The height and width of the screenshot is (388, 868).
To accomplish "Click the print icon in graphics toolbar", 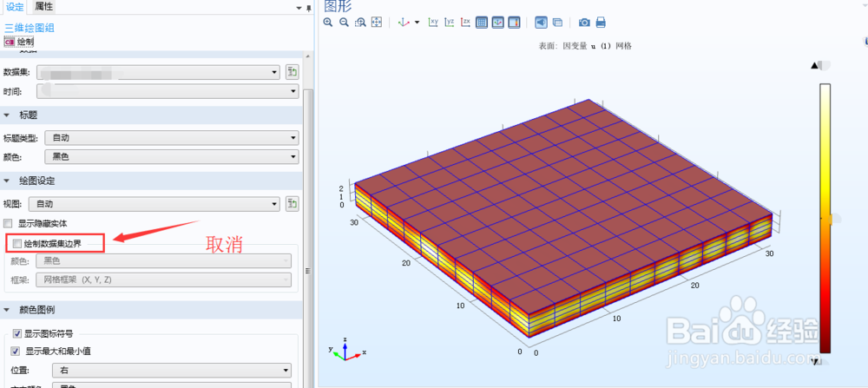I will coord(601,23).
